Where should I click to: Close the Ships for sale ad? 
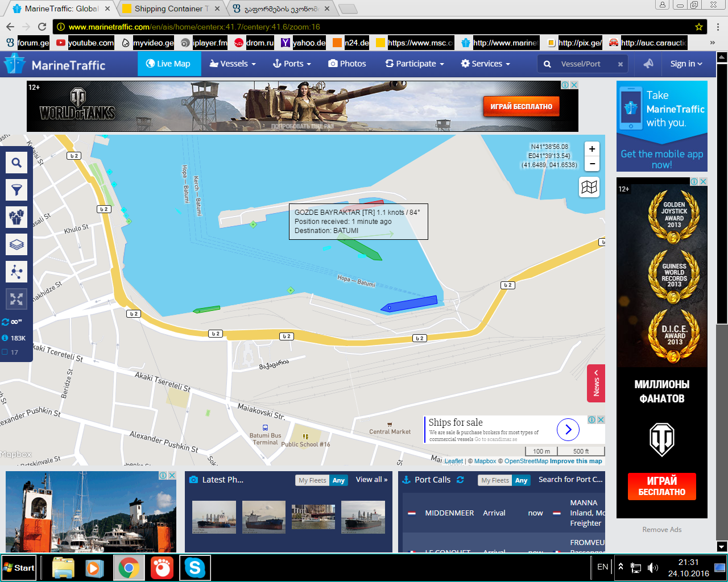coord(601,419)
